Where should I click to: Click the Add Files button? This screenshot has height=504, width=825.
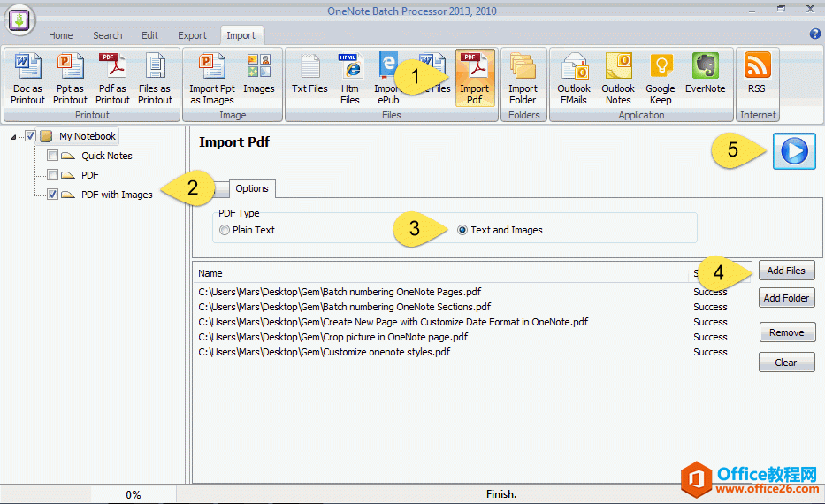click(x=786, y=271)
